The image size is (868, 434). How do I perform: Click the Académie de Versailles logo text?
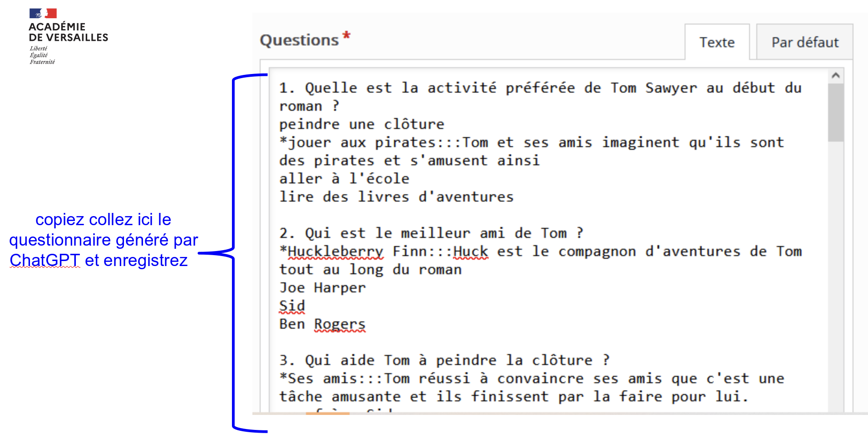coord(68,32)
